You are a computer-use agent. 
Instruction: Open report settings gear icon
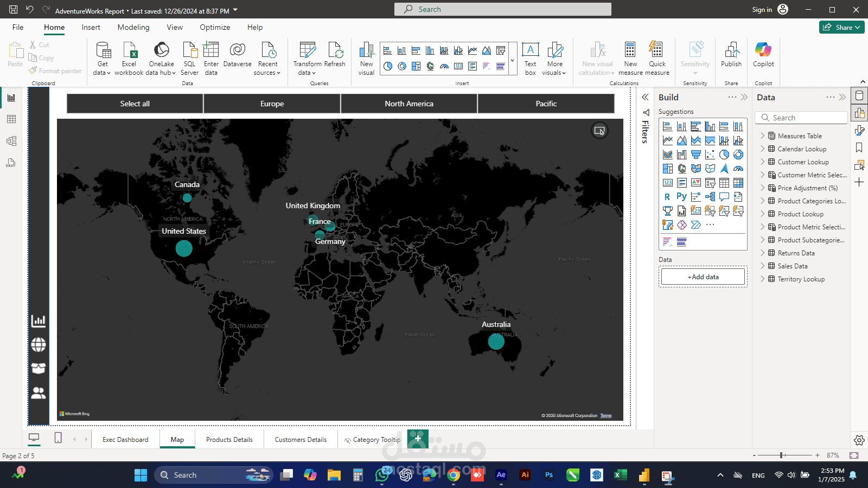point(859,440)
